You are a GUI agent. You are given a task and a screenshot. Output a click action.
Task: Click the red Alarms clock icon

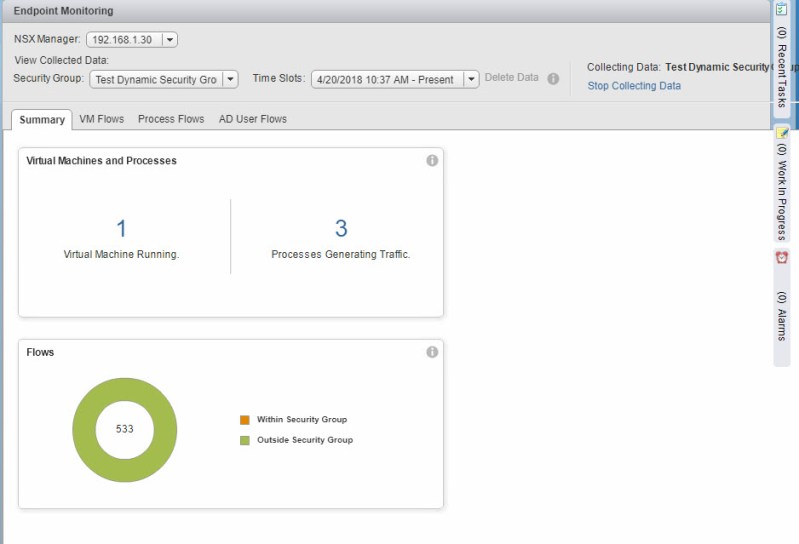pyautogui.click(x=782, y=258)
